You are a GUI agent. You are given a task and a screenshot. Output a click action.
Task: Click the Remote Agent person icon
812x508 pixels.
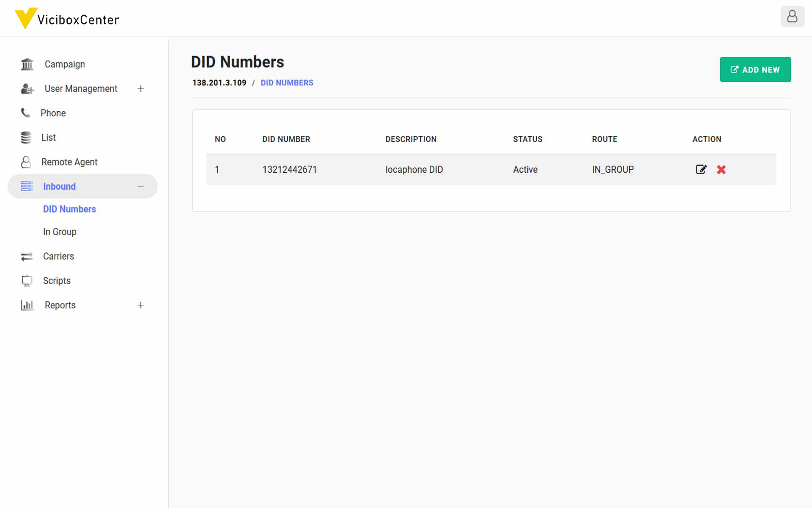(x=26, y=162)
